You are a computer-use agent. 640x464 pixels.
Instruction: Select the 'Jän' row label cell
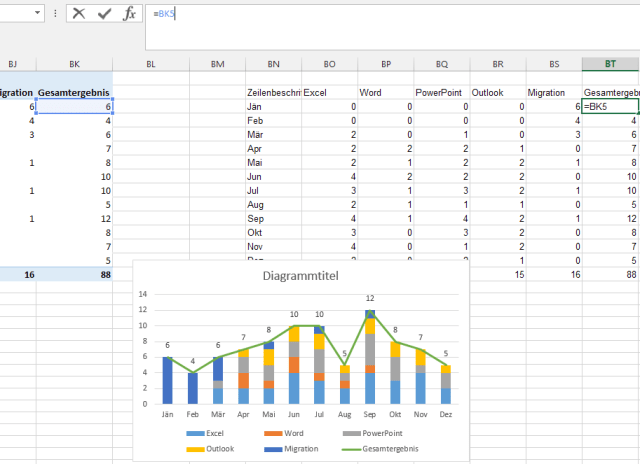click(273, 107)
